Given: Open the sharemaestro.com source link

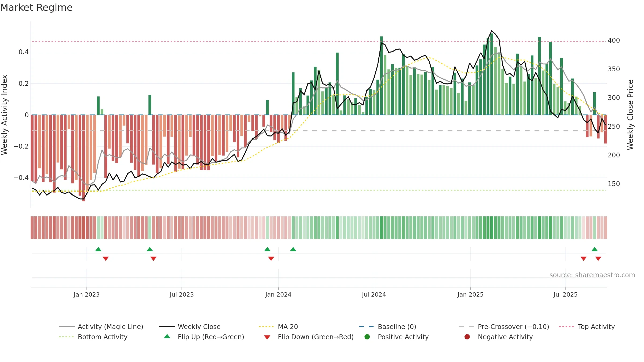Looking at the screenshot, I should pos(592,275).
